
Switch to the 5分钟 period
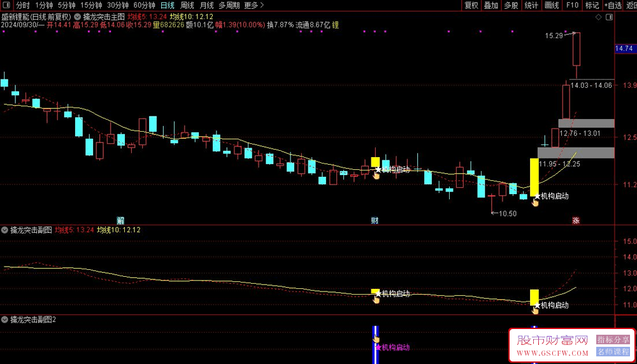point(66,5)
